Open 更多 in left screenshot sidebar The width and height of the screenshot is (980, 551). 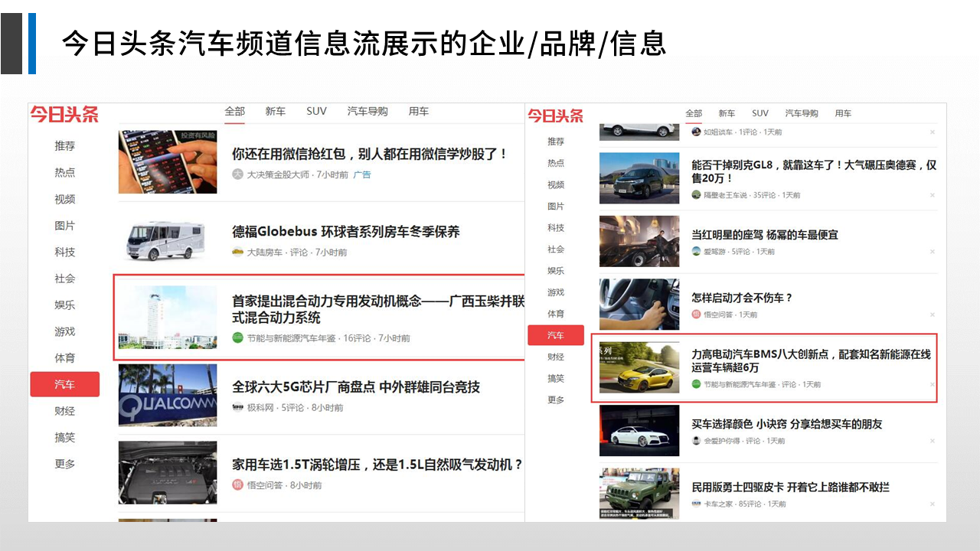pyautogui.click(x=65, y=464)
